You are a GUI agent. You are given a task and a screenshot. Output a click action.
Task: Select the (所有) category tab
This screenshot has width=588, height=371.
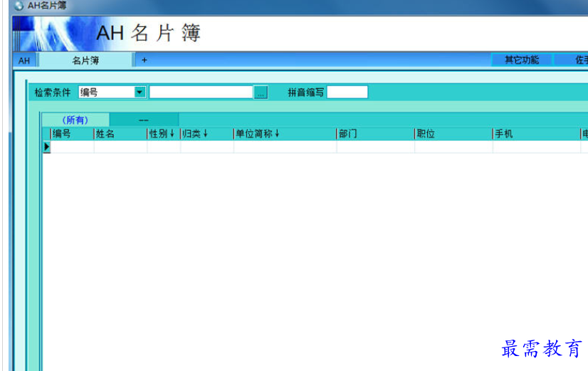point(75,120)
